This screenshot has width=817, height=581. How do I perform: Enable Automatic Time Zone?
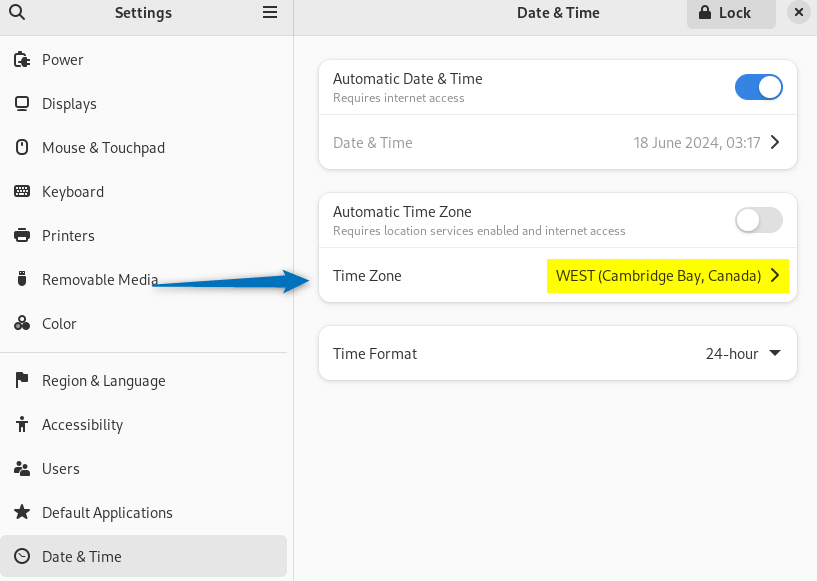pyautogui.click(x=758, y=220)
